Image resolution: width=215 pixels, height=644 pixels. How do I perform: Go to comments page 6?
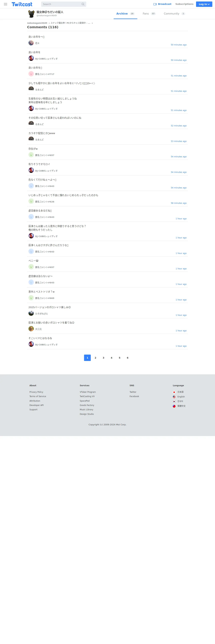128,358
